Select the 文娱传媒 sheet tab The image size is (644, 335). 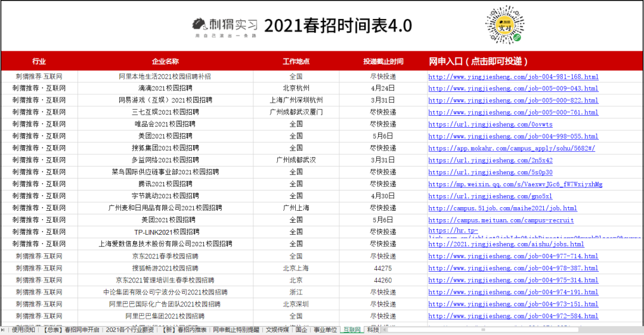tap(277, 330)
